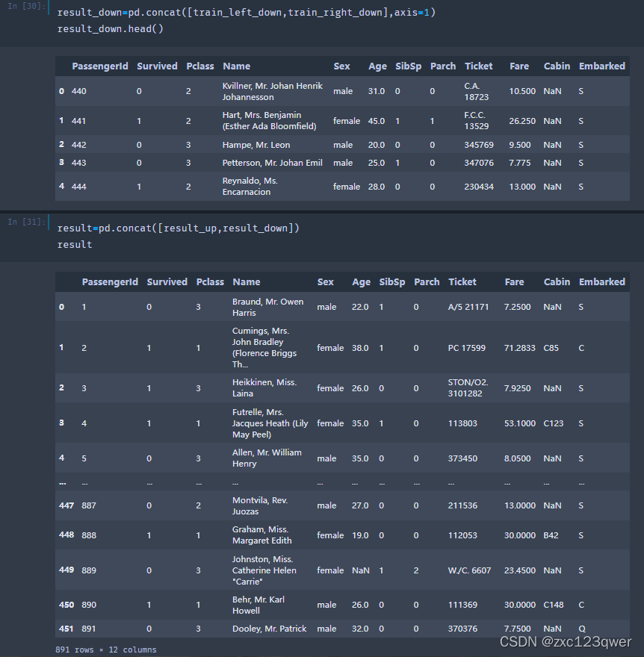This screenshot has width=644, height=657.
Task: Click cabin value C148
Action: [554, 605]
